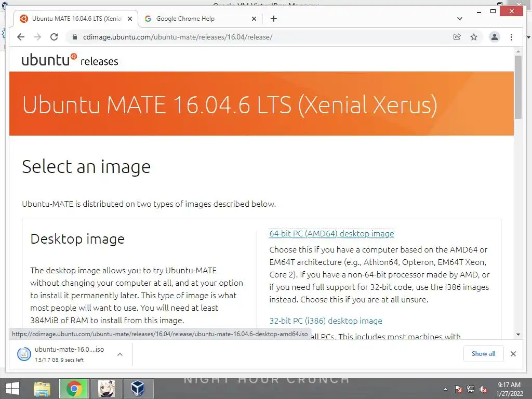Viewport: 532px width, 399px height.
Task: Click the network tray icon
Action: [x=471, y=389]
